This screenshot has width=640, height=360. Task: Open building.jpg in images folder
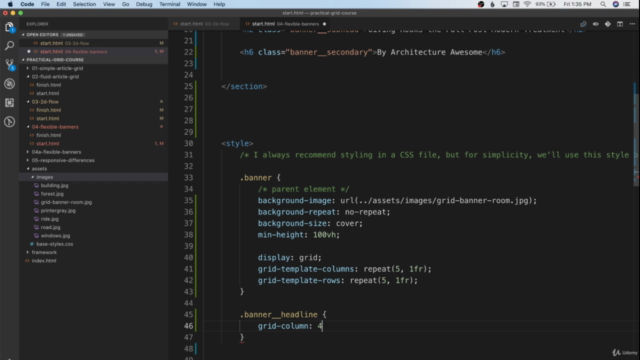94,185
